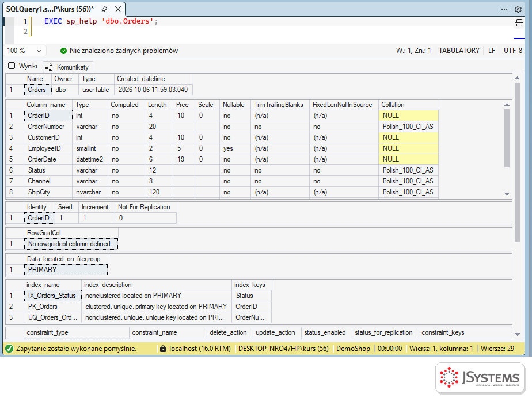
Task: Click the split editor icon
Action: pyautogui.click(x=519, y=22)
